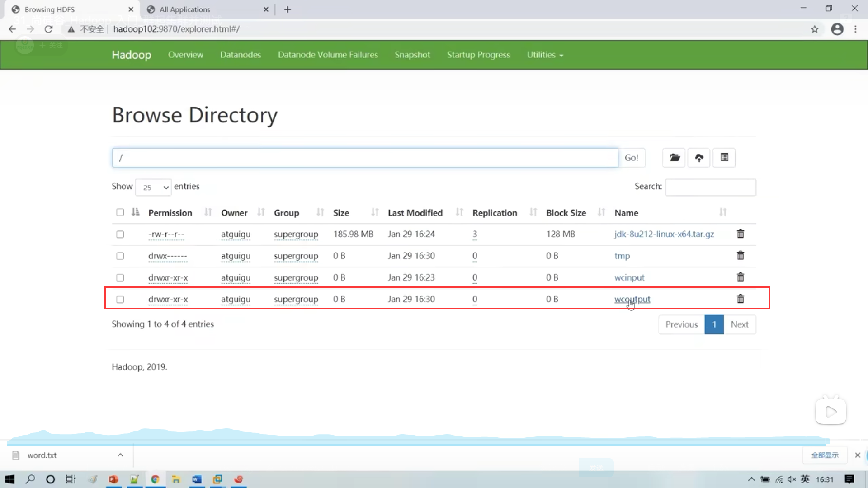The image size is (868, 488).
Task: Check the tmp row checkbox
Action: 120,256
